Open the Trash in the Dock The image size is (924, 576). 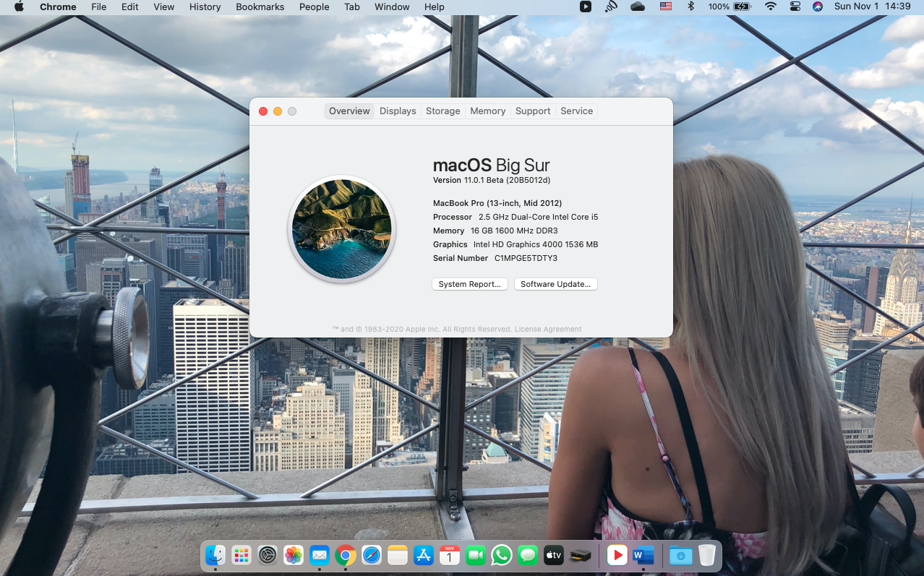[706, 555]
